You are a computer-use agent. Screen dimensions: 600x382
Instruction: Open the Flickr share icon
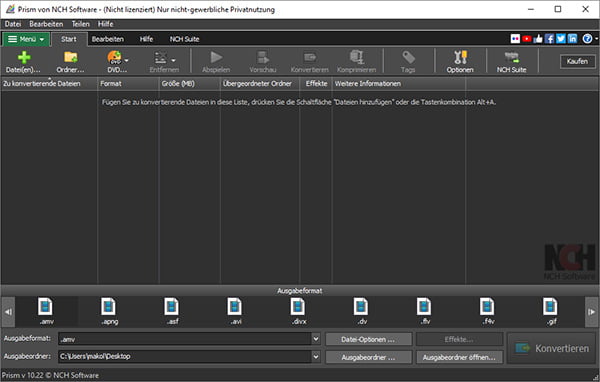[515, 39]
